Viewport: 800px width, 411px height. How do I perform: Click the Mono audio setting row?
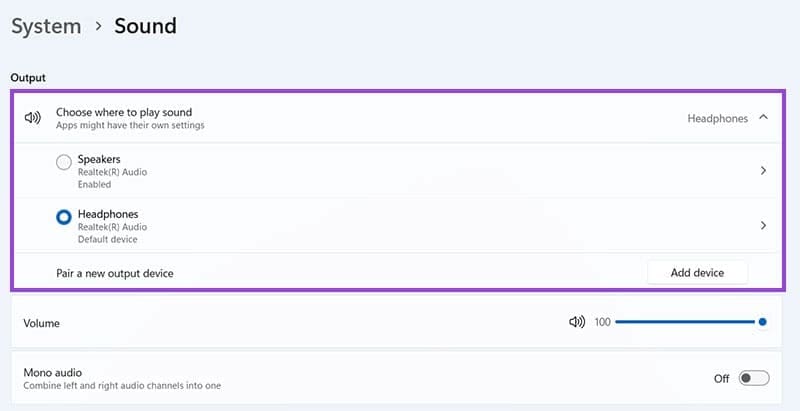click(300, 378)
